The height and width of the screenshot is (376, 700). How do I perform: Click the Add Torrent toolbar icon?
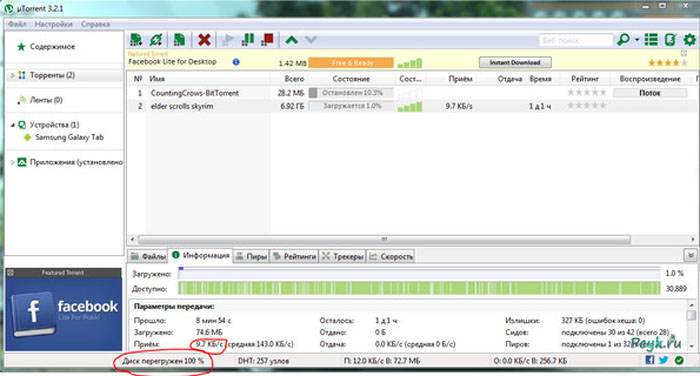pyautogui.click(x=136, y=40)
